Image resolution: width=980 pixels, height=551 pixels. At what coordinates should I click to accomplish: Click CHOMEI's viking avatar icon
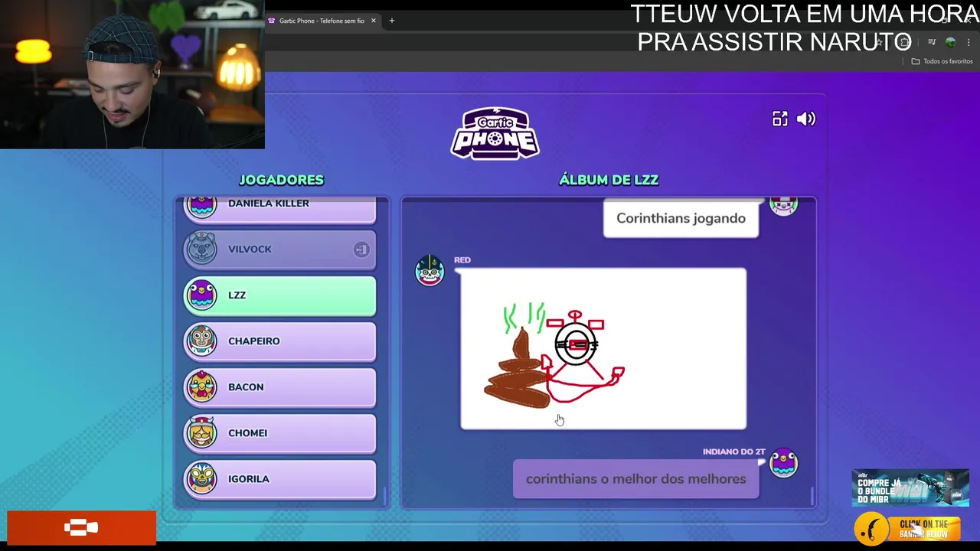(x=202, y=432)
